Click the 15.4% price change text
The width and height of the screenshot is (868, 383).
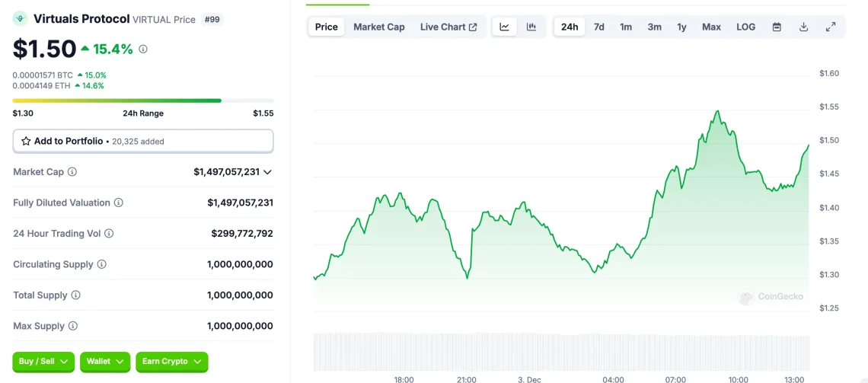pyautogui.click(x=113, y=49)
